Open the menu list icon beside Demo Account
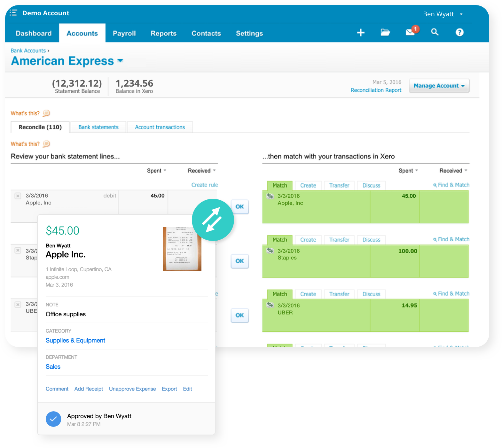The width and height of the screenshot is (502, 448). [13, 13]
